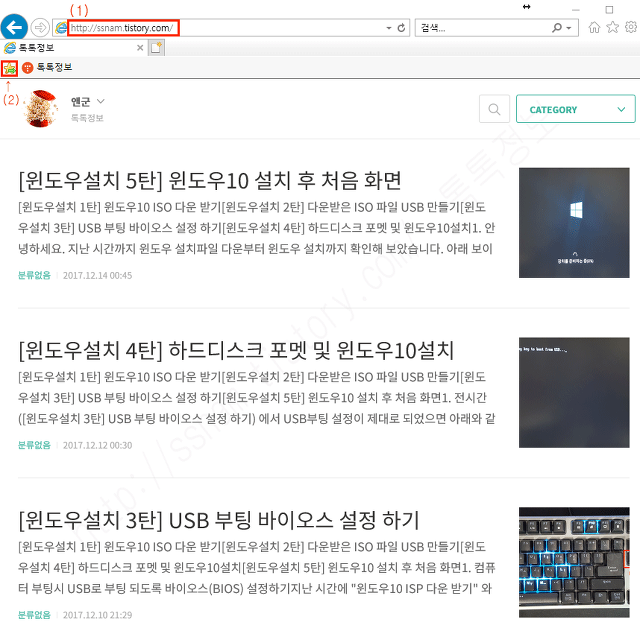The height and width of the screenshot is (631, 640).
Task: Open post 윈도우설치 4탄 title
Action: coord(236,350)
